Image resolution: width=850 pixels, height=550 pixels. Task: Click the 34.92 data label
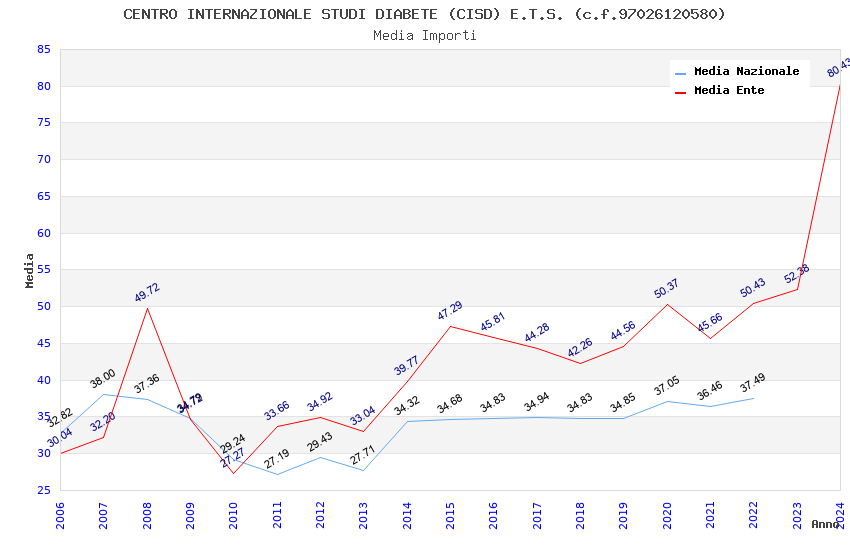tap(320, 402)
